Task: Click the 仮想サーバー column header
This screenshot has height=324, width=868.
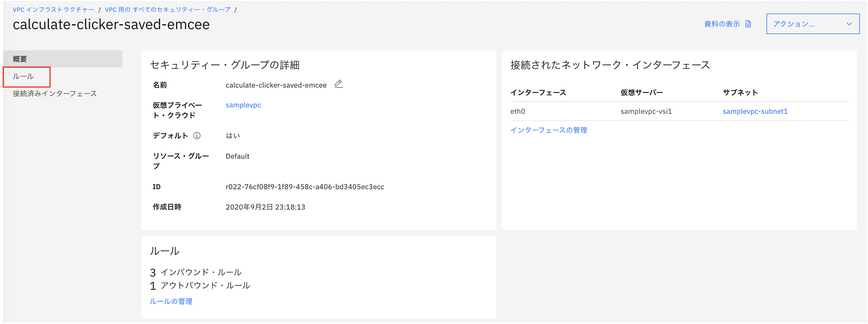Action: [x=641, y=92]
